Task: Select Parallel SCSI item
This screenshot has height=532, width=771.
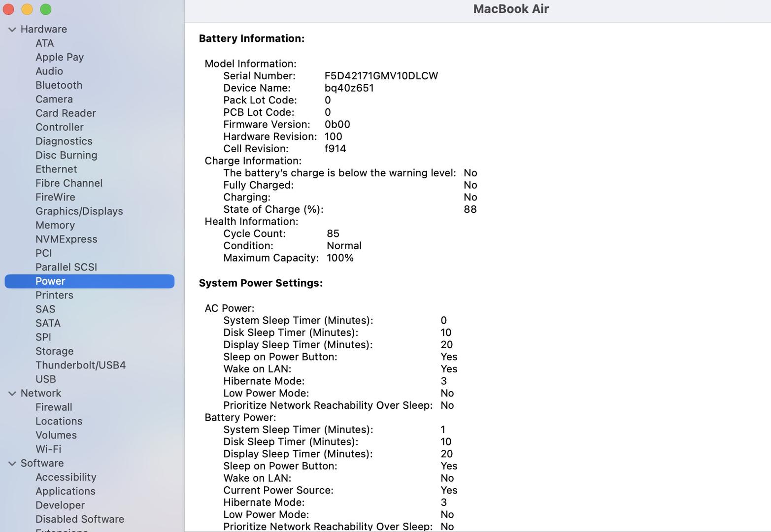Action: 66,267
